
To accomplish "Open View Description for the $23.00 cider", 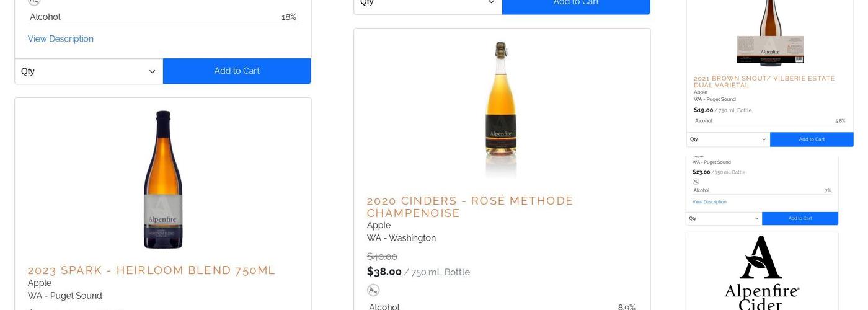I will pos(709,202).
